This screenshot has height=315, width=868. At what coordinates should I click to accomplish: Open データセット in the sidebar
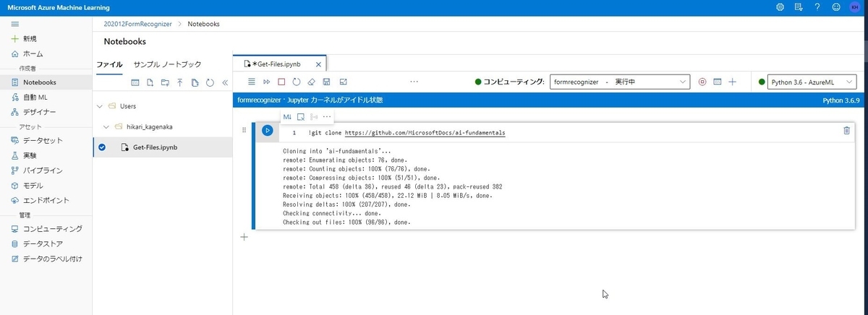point(46,141)
